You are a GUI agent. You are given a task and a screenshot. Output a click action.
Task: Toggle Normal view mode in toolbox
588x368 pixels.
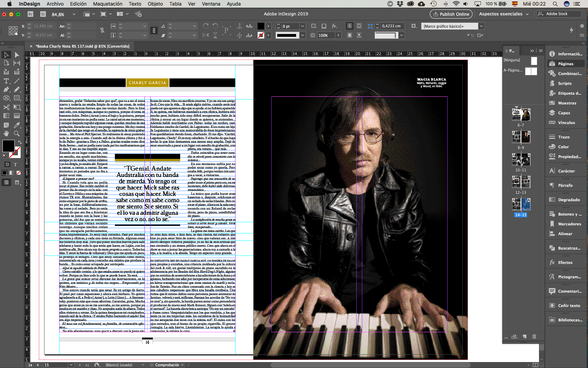(x=6, y=182)
